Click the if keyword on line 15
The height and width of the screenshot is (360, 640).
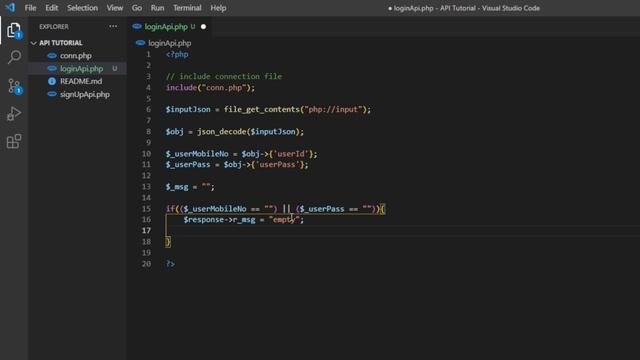170,209
